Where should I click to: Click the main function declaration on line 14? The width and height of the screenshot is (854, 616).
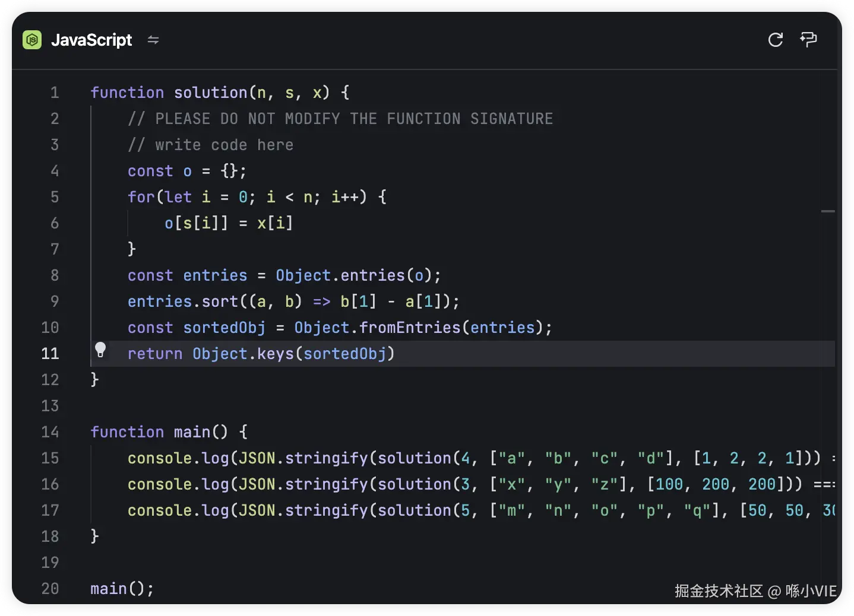tap(192, 432)
